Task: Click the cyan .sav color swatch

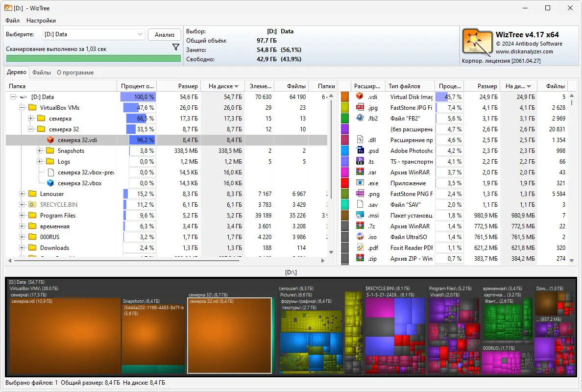Action: coord(345,204)
